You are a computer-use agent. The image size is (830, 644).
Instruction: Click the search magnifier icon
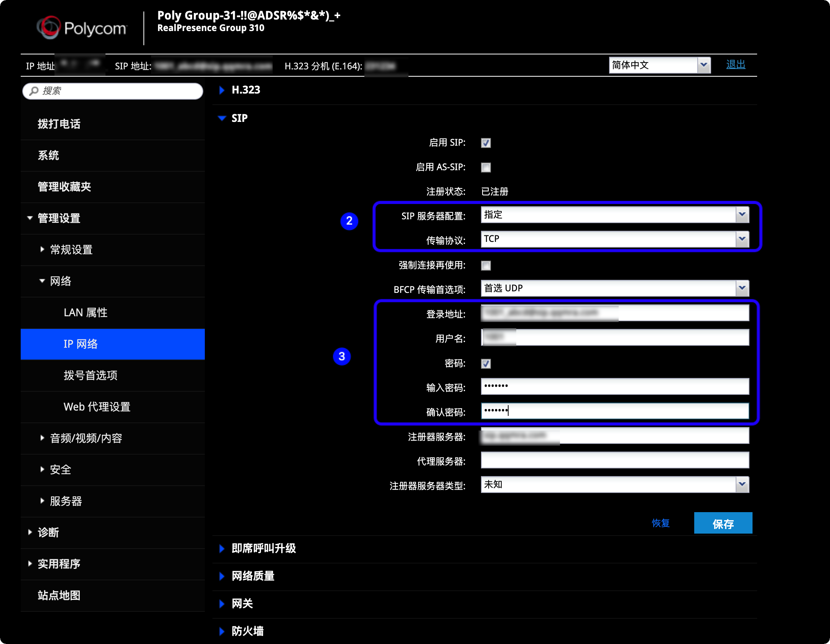coord(34,91)
